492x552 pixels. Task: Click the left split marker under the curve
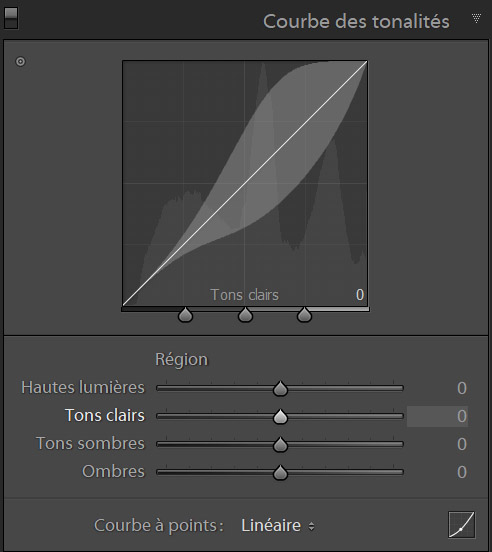185,314
